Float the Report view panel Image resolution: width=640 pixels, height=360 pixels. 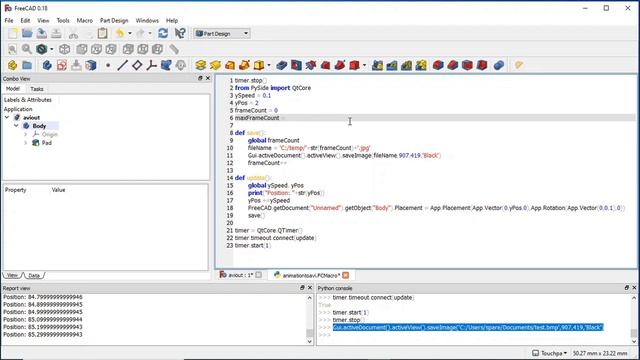point(302,288)
